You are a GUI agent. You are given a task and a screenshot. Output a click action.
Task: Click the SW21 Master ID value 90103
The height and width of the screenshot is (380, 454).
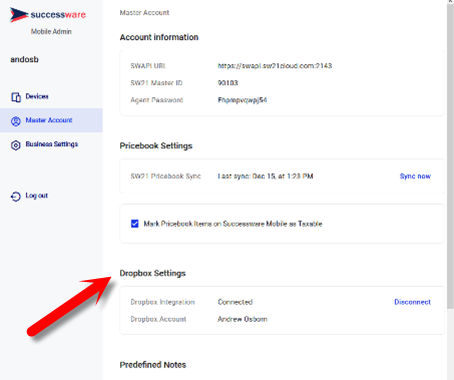click(x=228, y=83)
